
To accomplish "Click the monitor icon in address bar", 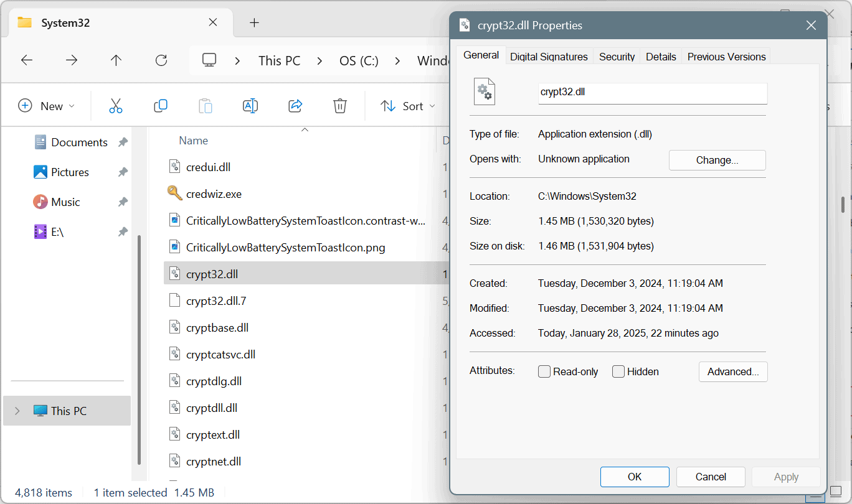I will click(x=209, y=60).
